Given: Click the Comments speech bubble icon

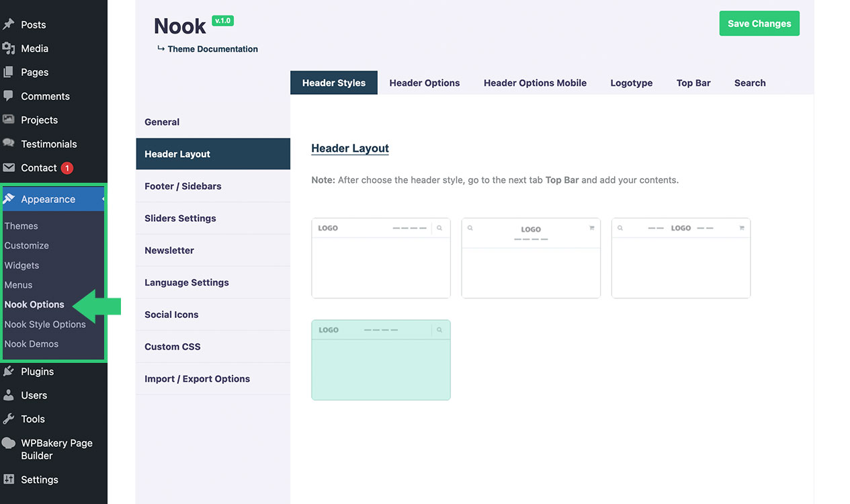Looking at the screenshot, I should [x=8, y=96].
